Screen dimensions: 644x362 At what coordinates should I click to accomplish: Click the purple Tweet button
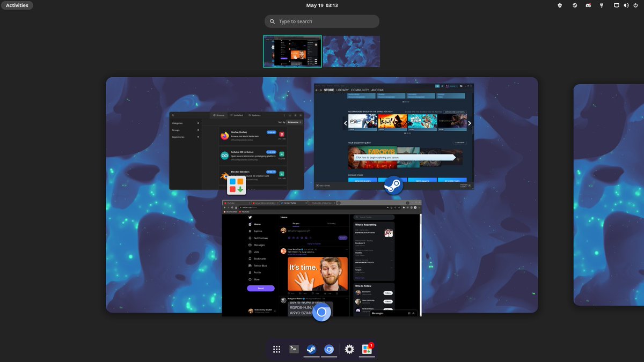[260, 288]
